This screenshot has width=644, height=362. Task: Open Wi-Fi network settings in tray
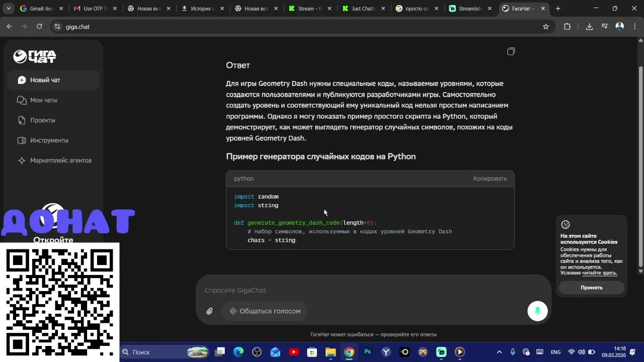coord(571,352)
